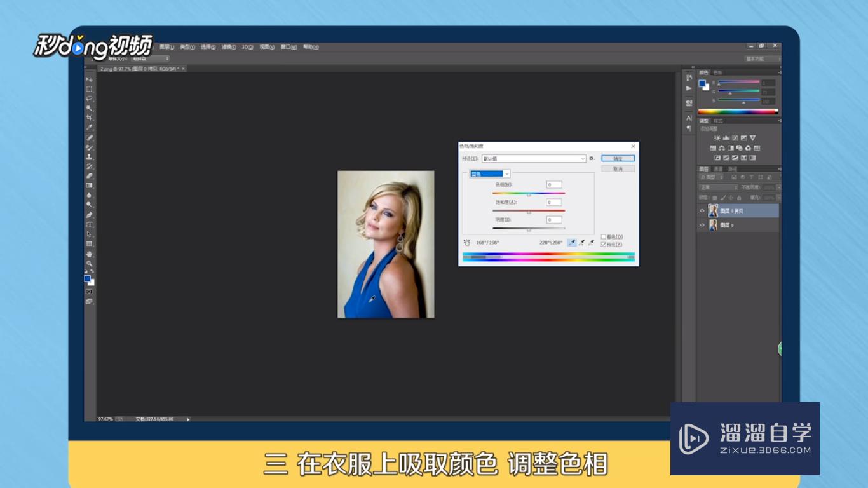Open the Layer menu
The height and width of the screenshot is (488, 868).
[166, 47]
